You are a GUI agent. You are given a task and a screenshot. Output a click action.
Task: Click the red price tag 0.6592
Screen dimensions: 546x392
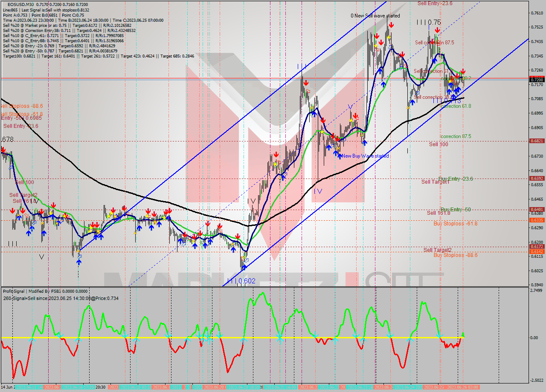[x=537, y=178]
